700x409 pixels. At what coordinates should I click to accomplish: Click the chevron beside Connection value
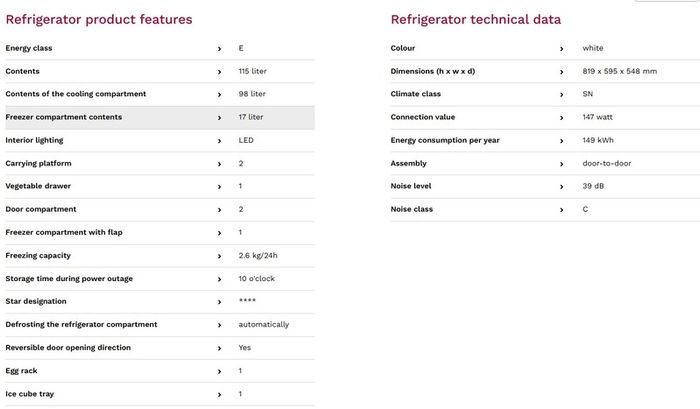562,118
